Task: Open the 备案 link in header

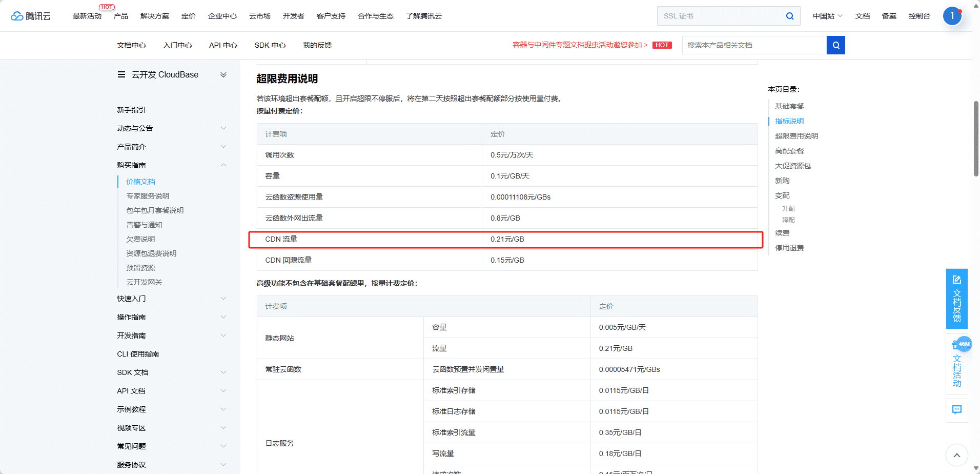Action: coord(889,16)
